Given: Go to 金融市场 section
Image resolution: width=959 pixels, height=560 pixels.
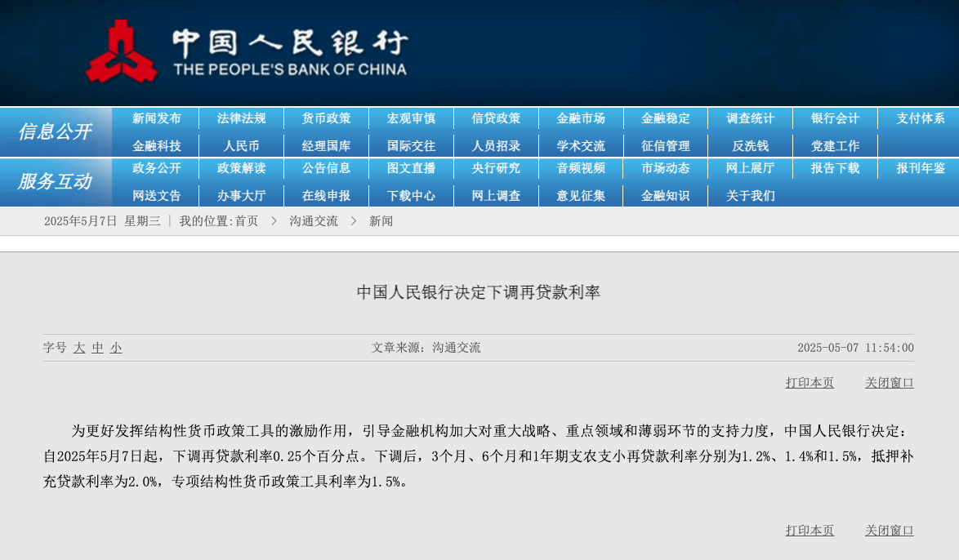Looking at the screenshot, I should (581, 118).
